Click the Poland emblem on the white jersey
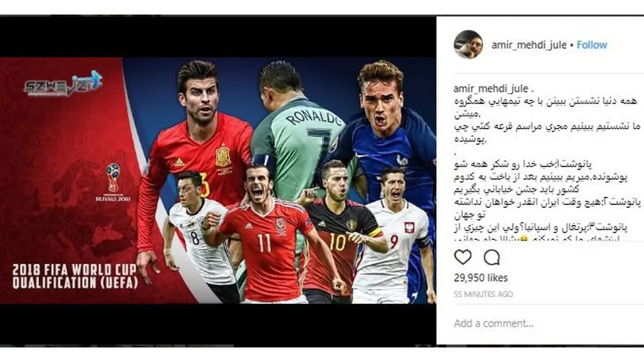Screen dimensions: 644x362 (409, 227)
